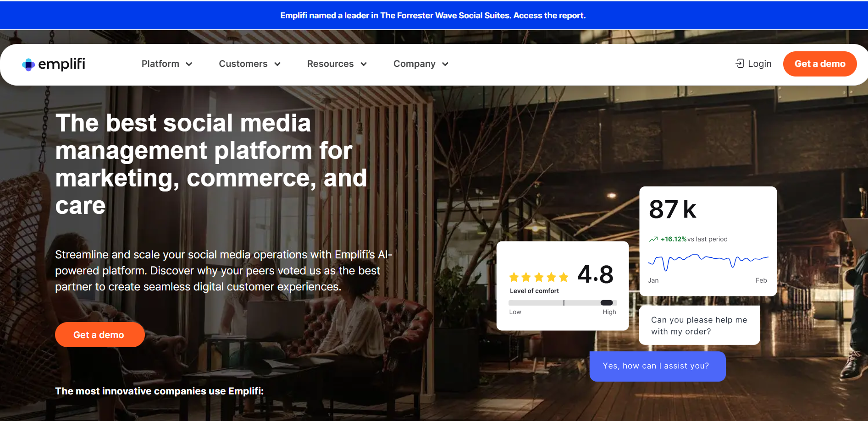Open the Platform menu
Viewport: 868px width, 421px height.
[167, 64]
